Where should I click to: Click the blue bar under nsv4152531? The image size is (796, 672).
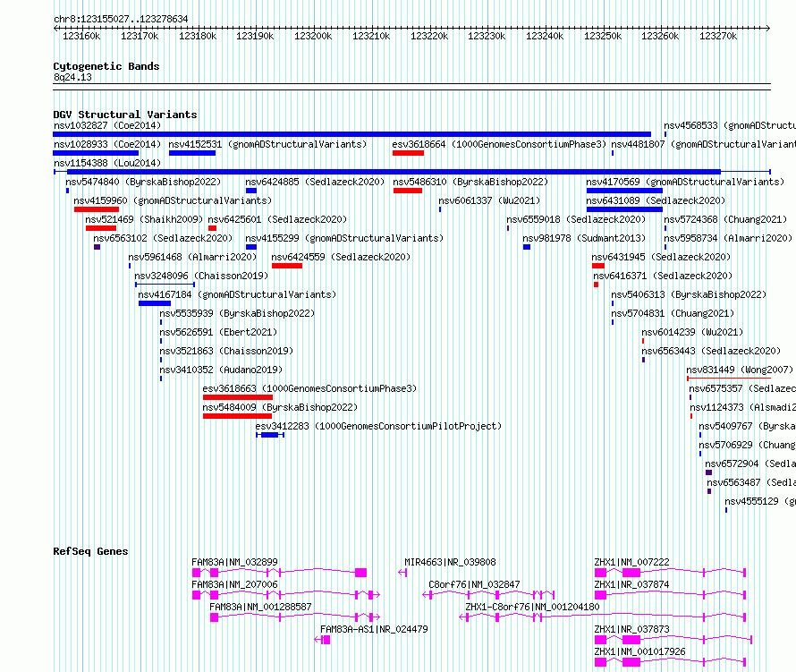click(x=192, y=153)
